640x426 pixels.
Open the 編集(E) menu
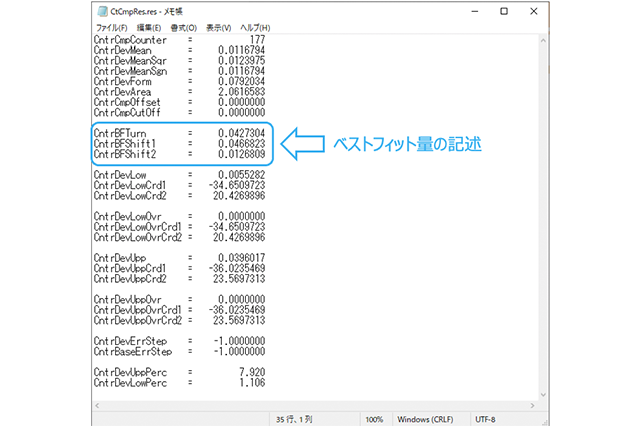[151, 27]
